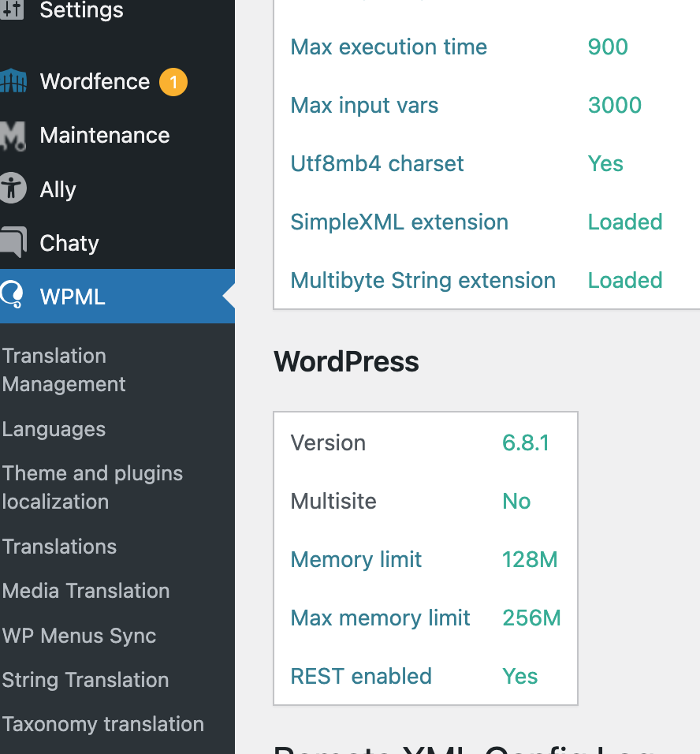Click the Multisite label
This screenshot has height=754, width=700.
[x=333, y=501]
